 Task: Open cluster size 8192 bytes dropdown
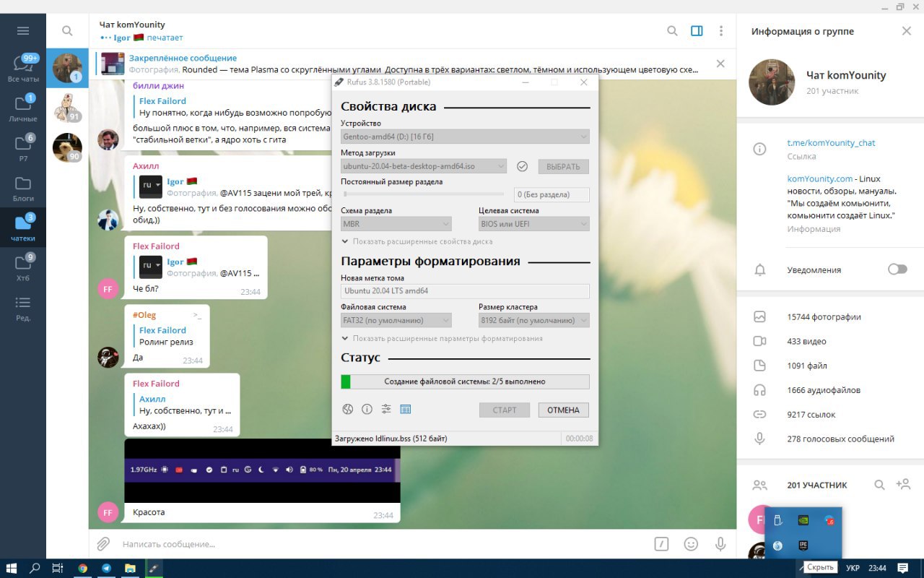[x=534, y=320]
